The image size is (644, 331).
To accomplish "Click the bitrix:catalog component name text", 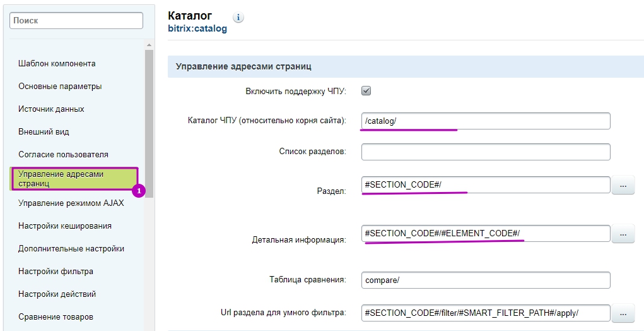I will click(197, 29).
